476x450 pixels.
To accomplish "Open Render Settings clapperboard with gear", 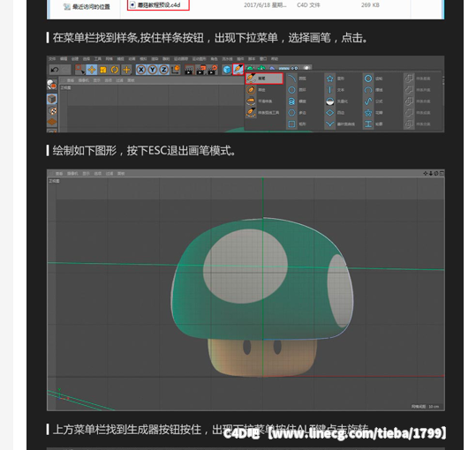I will [213, 70].
